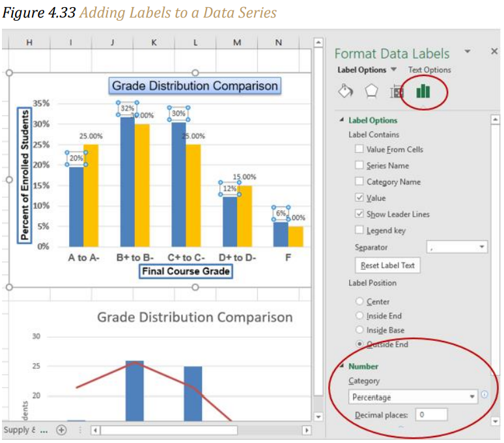Click the horizontal scrollbar thumb
Screen dimensions: 504x443
click(x=169, y=430)
